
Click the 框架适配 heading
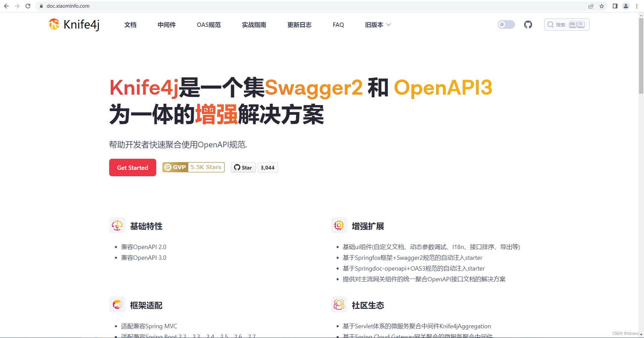point(146,305)
